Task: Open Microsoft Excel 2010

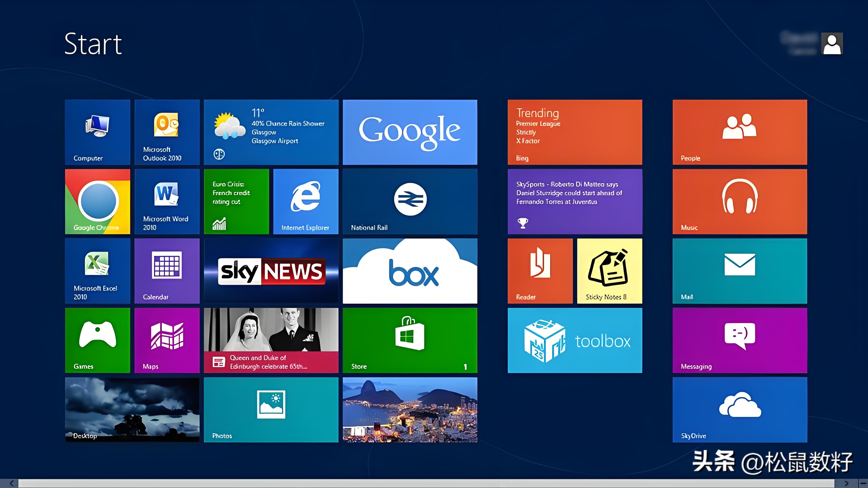Action: tap(97, 271)
